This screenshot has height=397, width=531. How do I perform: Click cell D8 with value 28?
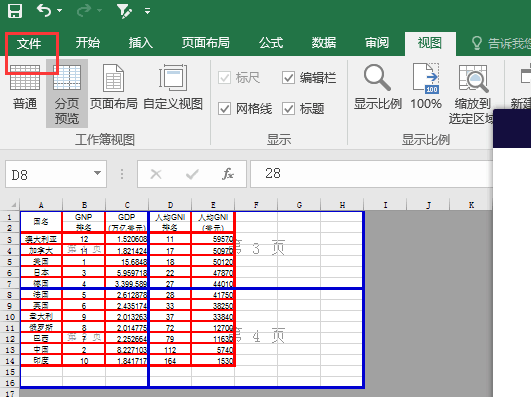[x=170, y=295]
